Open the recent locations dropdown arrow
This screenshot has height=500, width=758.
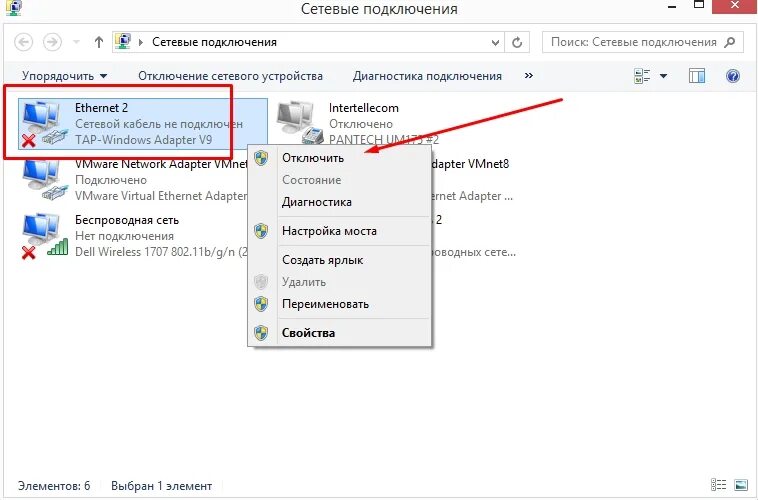[x=76, y=43]
